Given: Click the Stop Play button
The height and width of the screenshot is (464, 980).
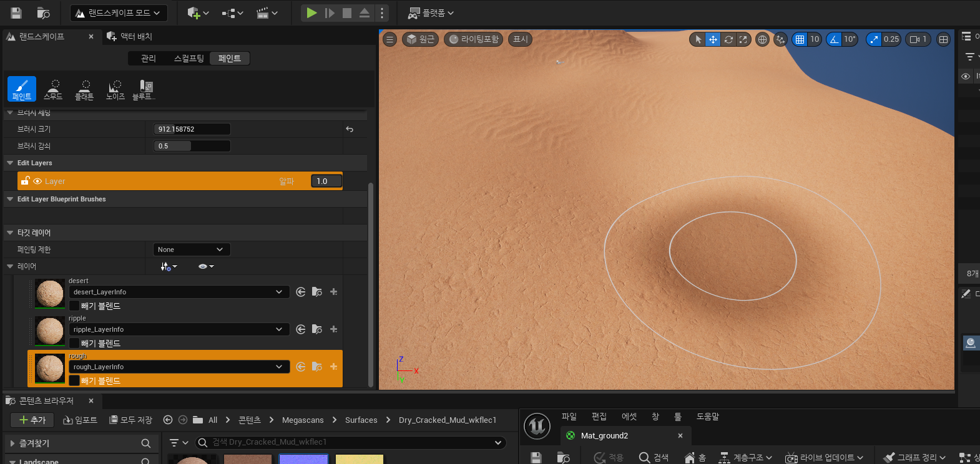Looking at the screenshot, I should (x=347, y=12).
